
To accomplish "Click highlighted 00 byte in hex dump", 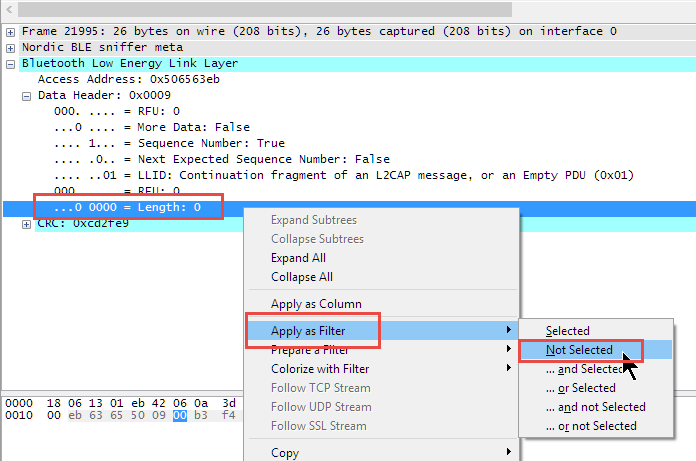I will (180, 415).
